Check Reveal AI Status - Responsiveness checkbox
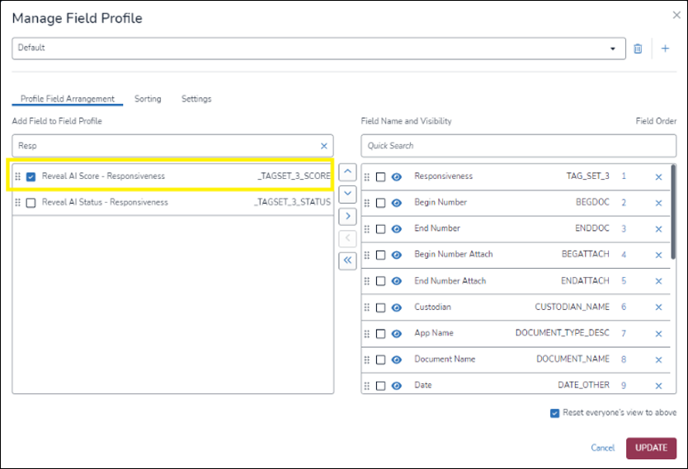 pos(31,203)
